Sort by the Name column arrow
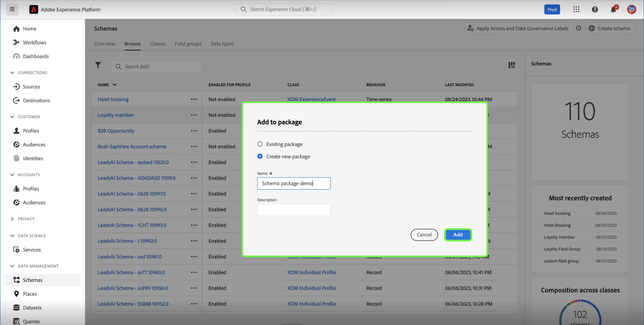644x325 pixels. pos(115,85)
